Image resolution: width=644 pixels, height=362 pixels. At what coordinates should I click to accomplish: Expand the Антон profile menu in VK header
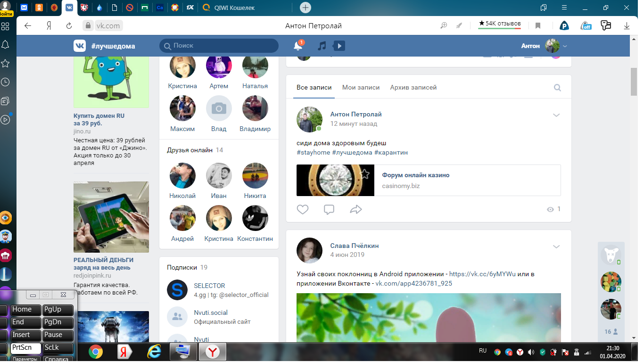[544, 46]
